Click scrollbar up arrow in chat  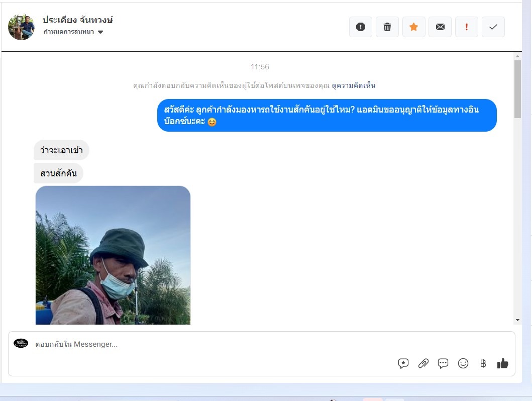[x=517, y=56]
